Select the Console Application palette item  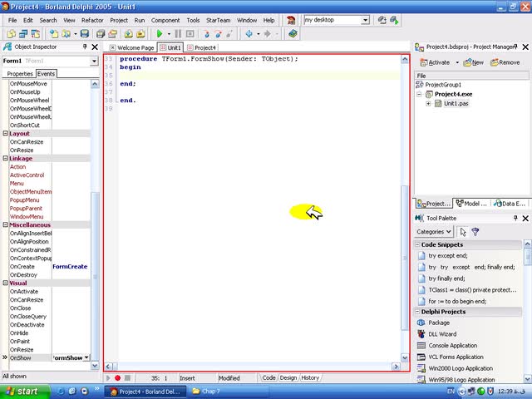452,346
